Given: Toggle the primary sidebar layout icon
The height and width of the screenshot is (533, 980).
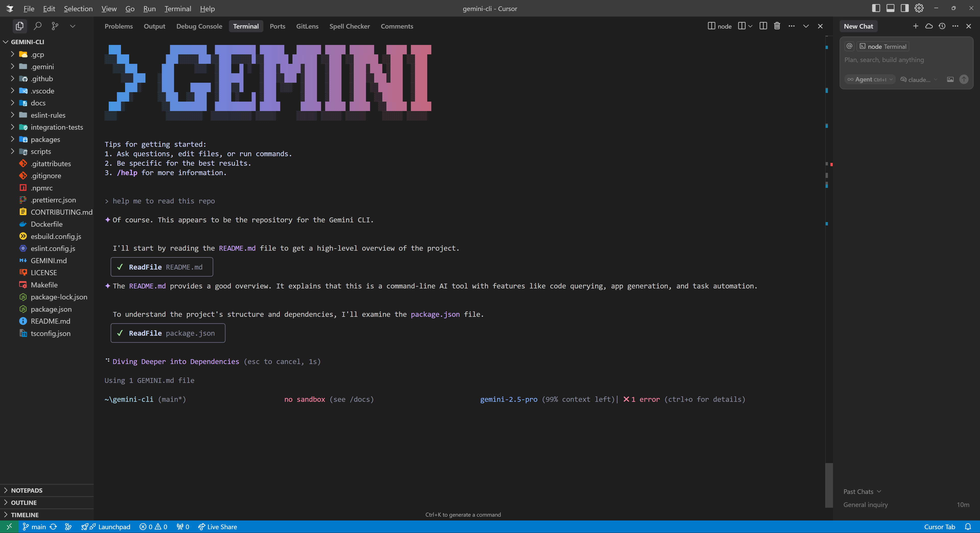Looking at the screenshot, I should coord(876,8).
